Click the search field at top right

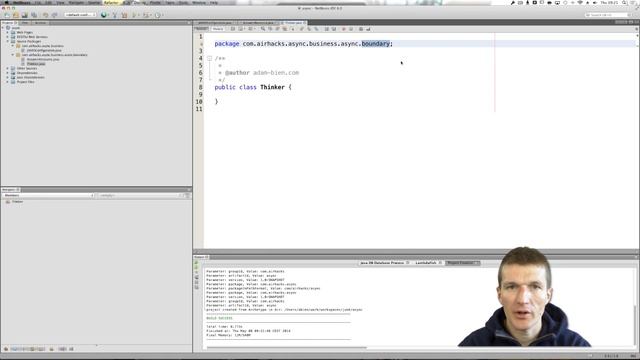[x=608, y=15]
